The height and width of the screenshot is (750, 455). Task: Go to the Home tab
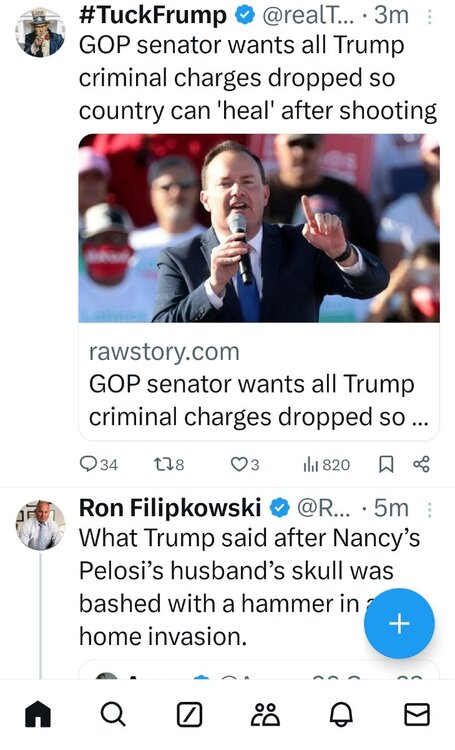coord(38,715)
